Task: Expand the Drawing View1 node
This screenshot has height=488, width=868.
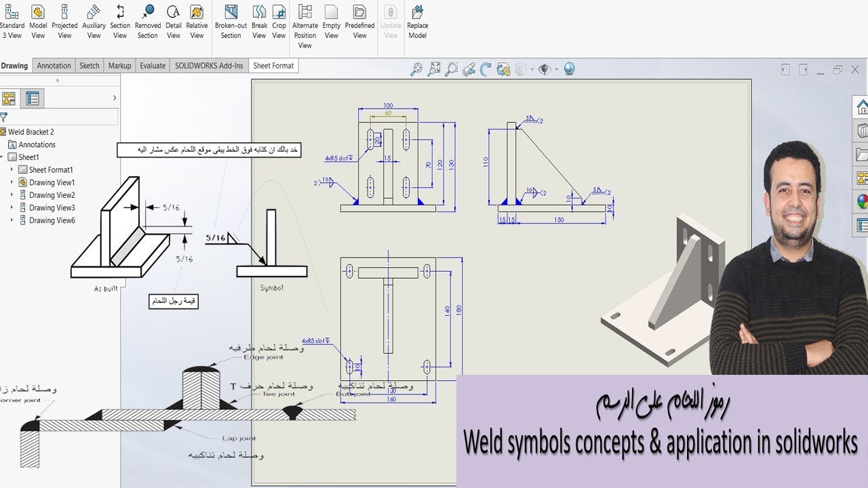Action: [x=12, y=182]
